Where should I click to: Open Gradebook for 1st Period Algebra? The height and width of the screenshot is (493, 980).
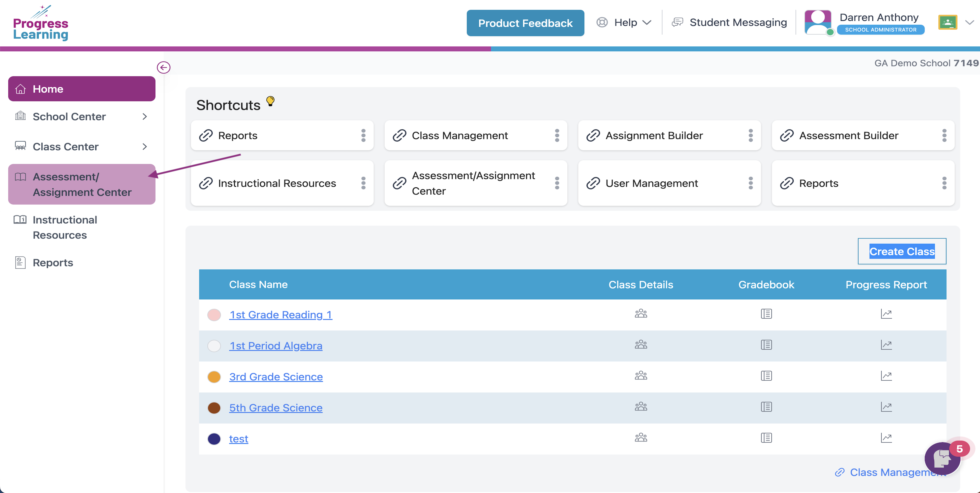click(x=766, y=345)
